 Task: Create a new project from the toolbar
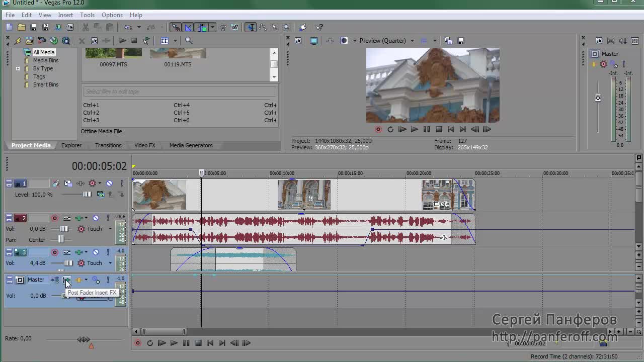click(10, 27)
